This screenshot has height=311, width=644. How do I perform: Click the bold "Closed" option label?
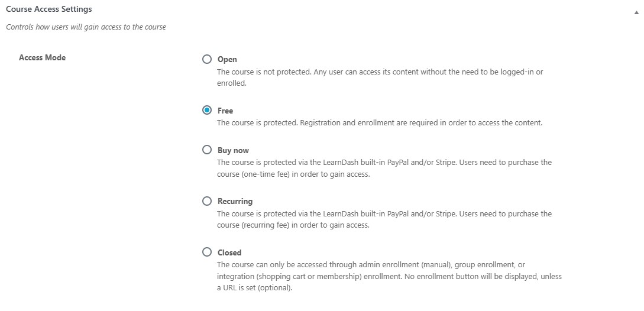point(229,252)
